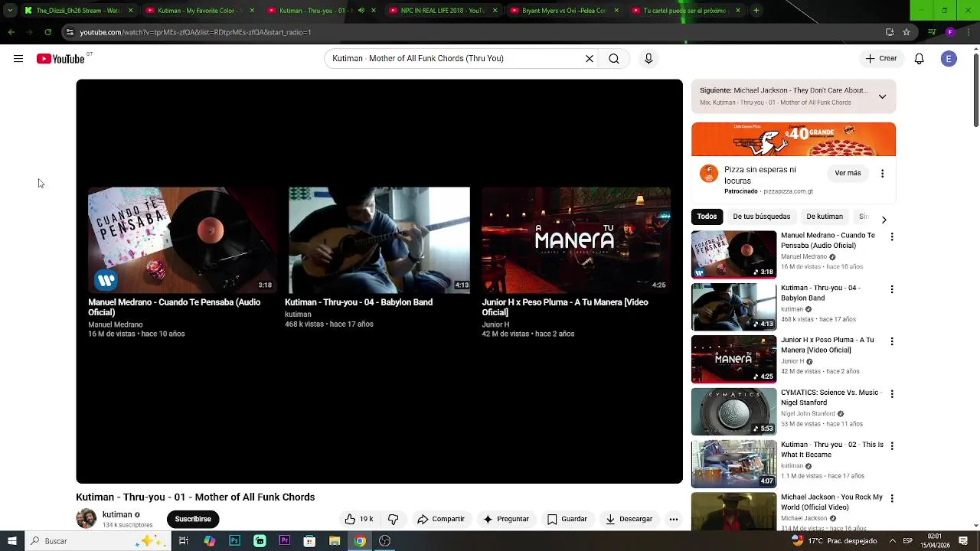Download video with Descargar button
This screenshot has width=980, height=551.
coord(629,519)
